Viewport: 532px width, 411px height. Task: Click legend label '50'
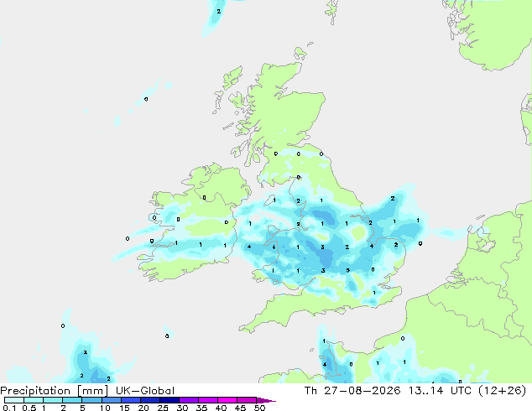point(259,408)
